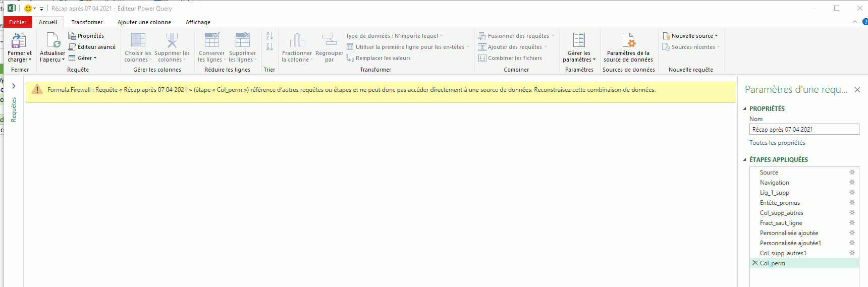Open the Éditeur avancé

click(92, 47)
